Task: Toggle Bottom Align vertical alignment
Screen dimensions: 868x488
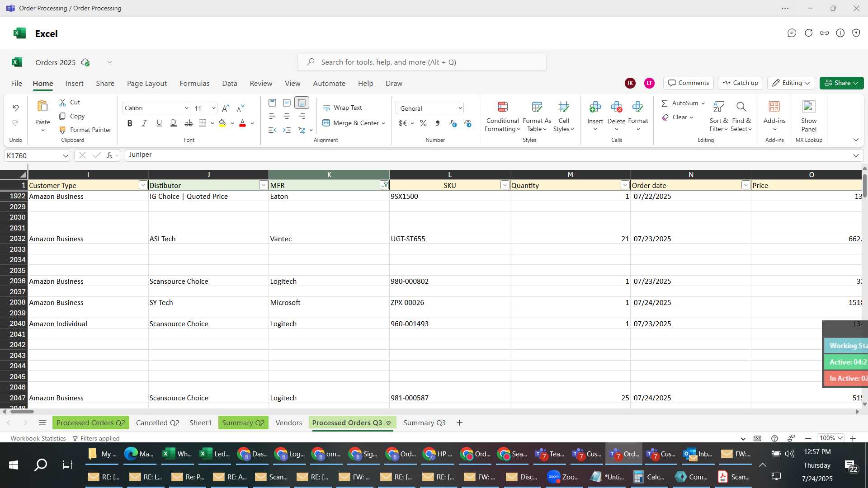Action: pyautogui.click(x=302, y=103)
